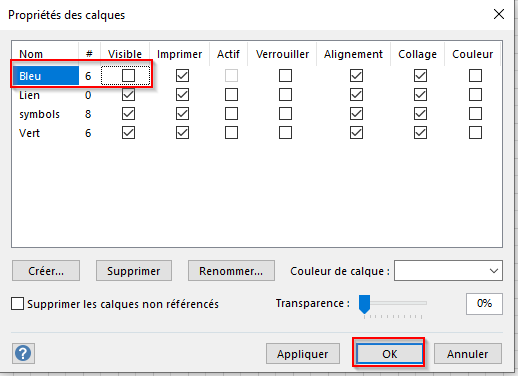Click the Transparence slider handle
Screen dimensions: 518x376
pyautogui.click(x=364, y=304)
